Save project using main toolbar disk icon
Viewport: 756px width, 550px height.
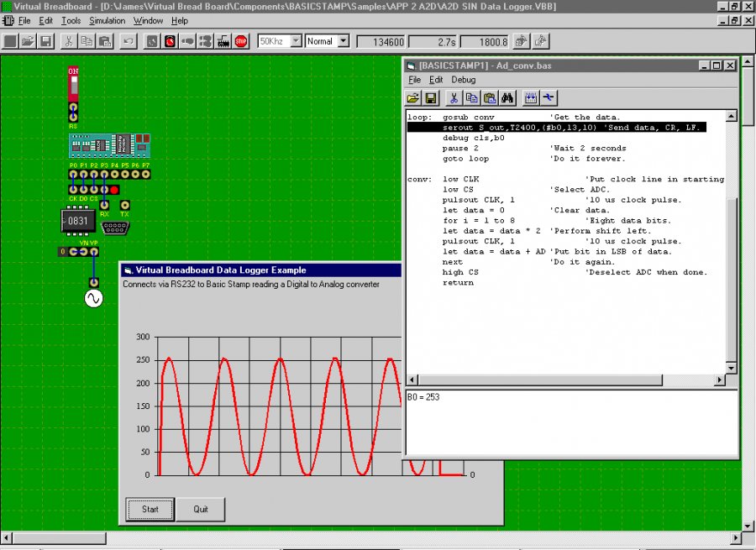pyautogui.click(x=46, y=41)
